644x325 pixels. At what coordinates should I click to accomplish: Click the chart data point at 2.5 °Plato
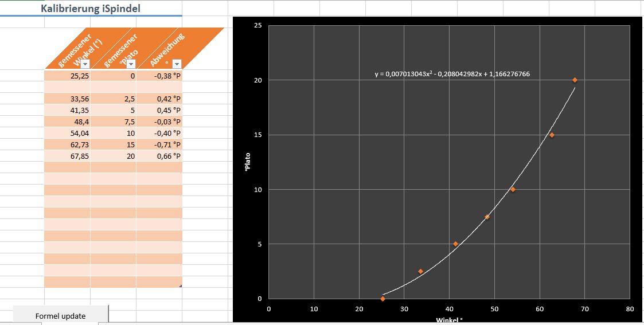pos(420,271)
